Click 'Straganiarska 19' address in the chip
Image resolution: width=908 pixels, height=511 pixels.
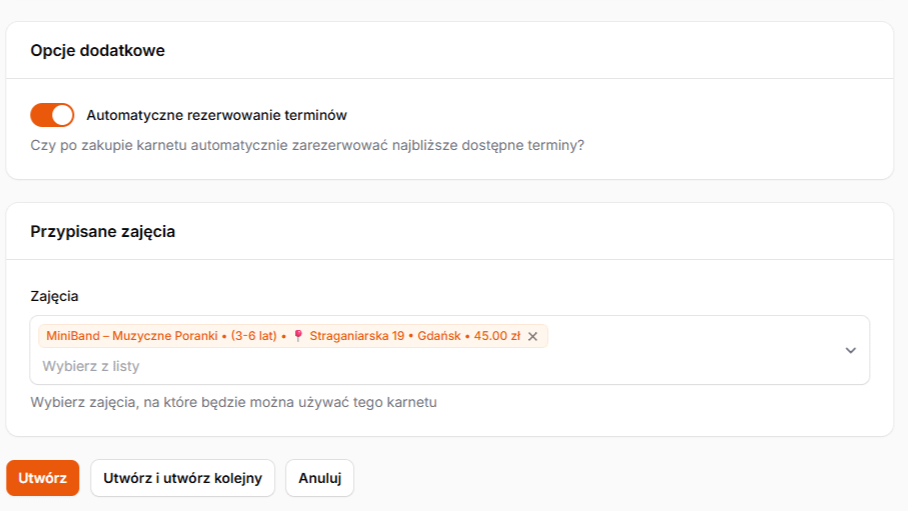(355, 336)
